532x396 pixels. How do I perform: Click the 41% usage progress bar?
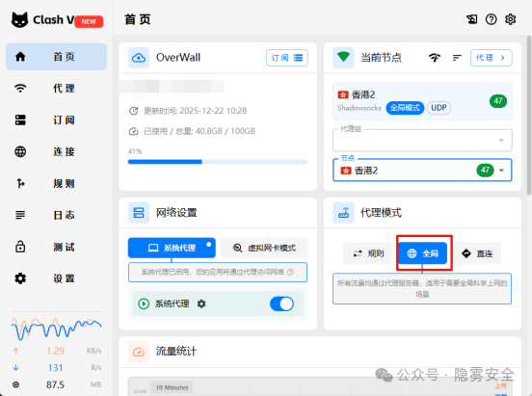tap(218, 162)
